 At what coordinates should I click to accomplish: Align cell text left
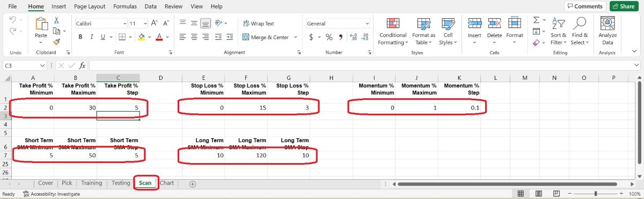pyautogui.click(x=182, y=37)
